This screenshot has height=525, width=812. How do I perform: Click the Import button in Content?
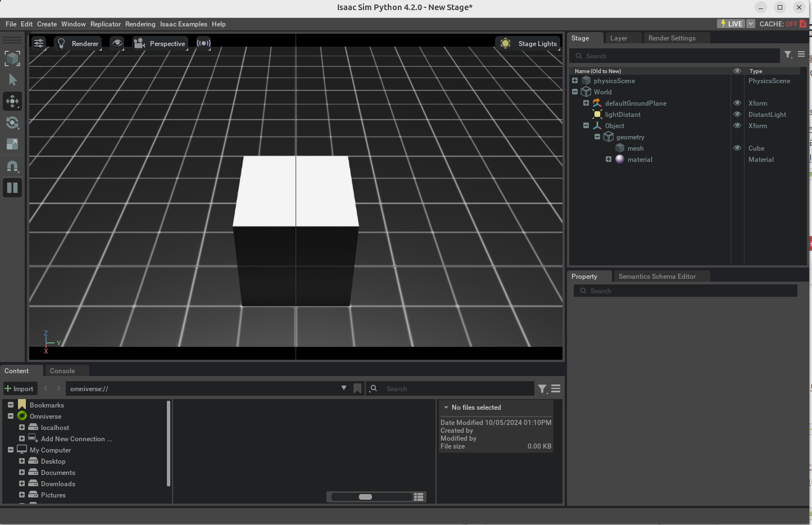pos(19,388)
